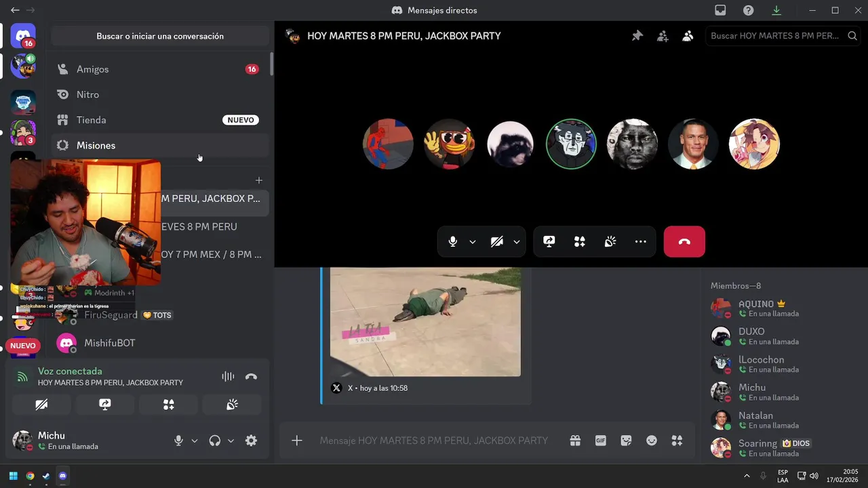This screenshot has height=488, width=868.
Task: Open Nitro page
Action: point(160,95)
